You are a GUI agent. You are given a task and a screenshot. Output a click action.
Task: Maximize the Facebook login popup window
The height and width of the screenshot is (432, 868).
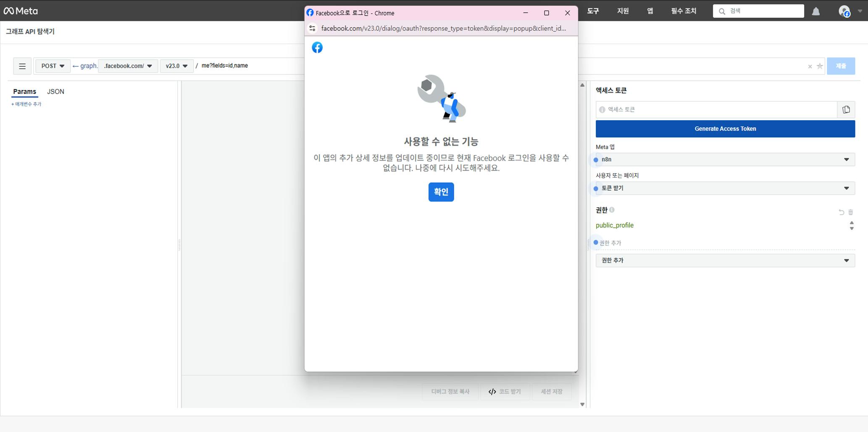(x=547, y=13)
